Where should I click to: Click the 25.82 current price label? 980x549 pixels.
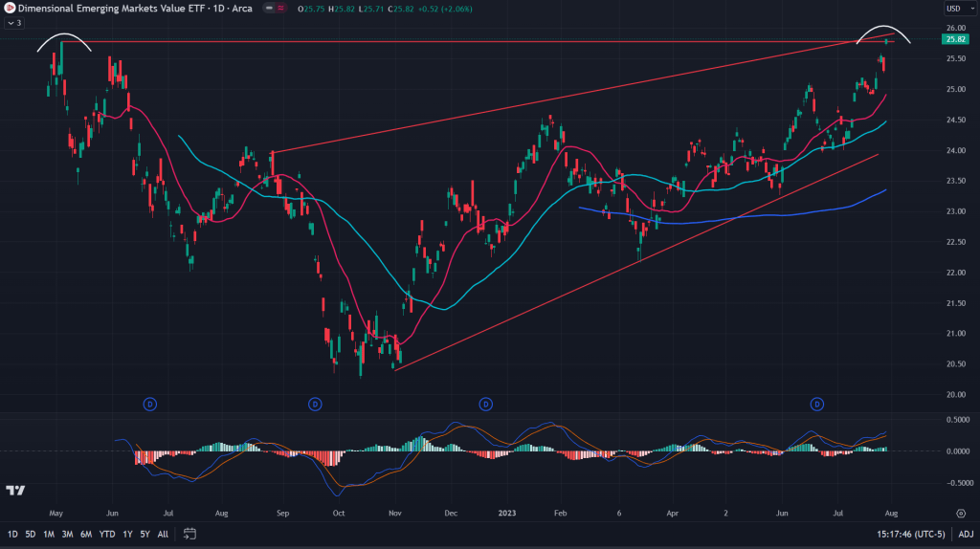[x=956, y=39]
